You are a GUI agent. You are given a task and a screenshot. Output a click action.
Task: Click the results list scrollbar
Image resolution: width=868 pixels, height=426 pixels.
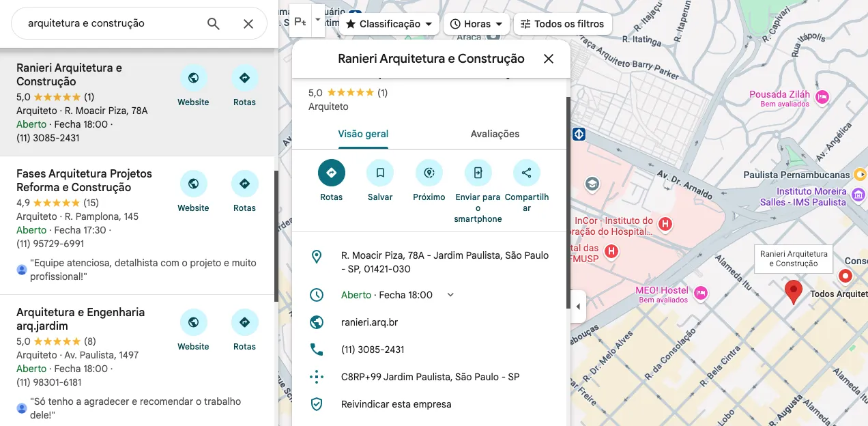coord(276,236)
